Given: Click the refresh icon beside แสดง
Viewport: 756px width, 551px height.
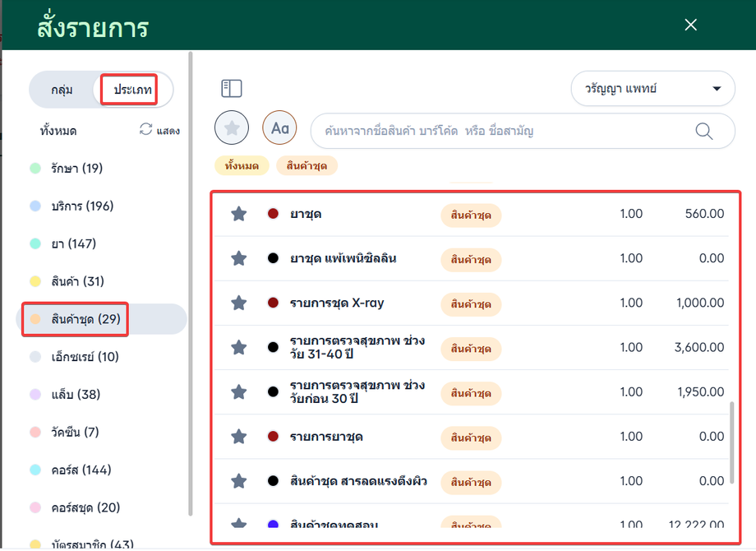Looking at the screenshot, I should pyautogui.click(x=145, y=129).
